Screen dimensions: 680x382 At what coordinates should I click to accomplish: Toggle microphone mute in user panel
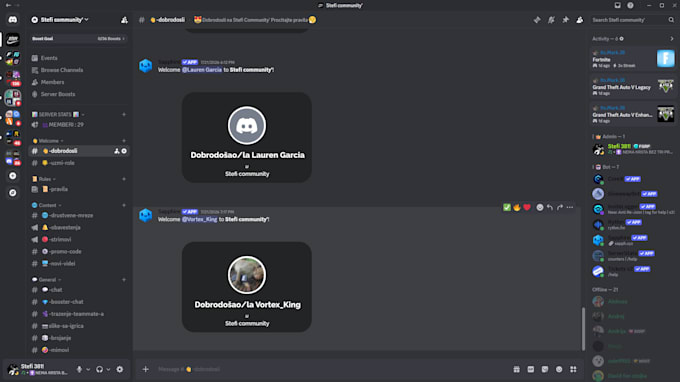[x=79, y=369]
